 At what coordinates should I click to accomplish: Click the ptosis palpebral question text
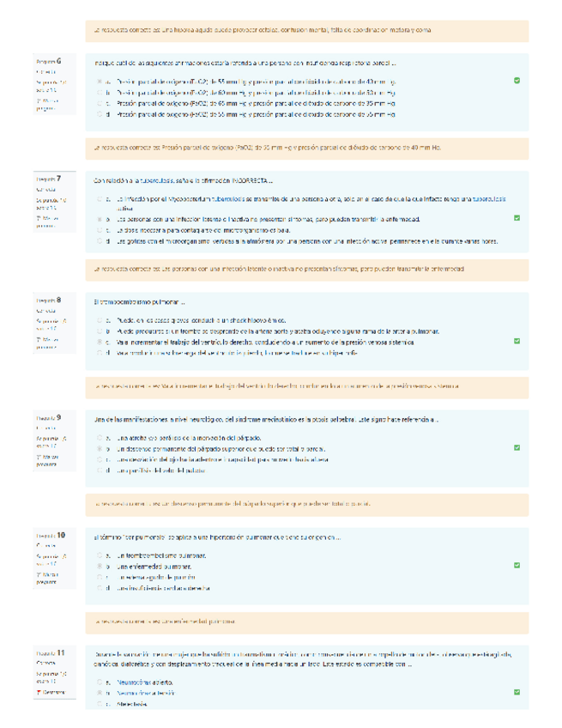click(x=266, y=420)
